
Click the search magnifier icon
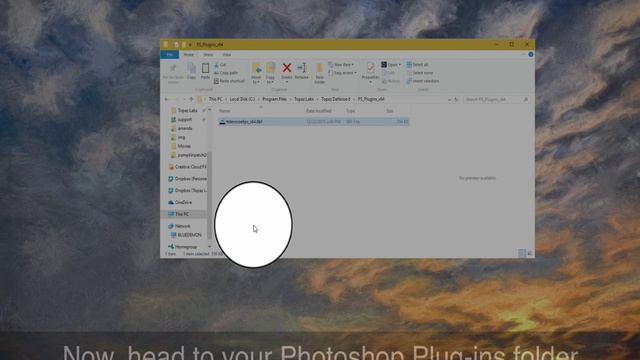(x=526, y=99)
